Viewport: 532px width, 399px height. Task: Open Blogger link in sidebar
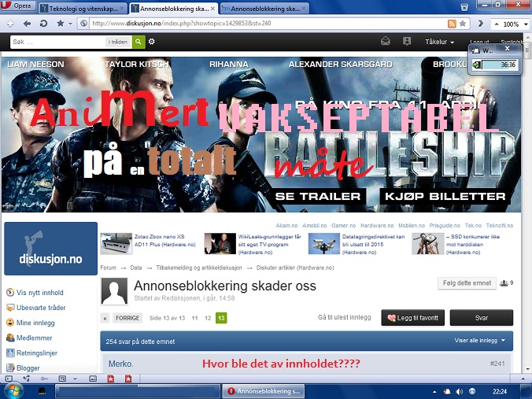[x=28, y=368]
